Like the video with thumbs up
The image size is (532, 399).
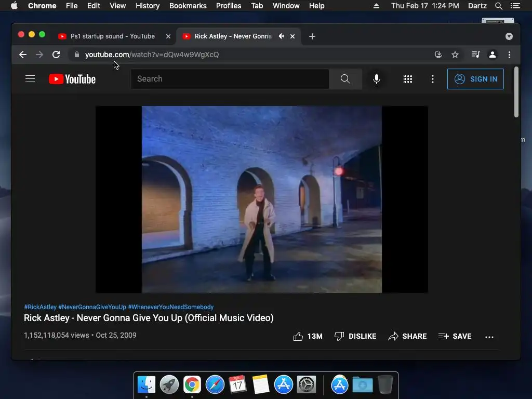coord(308,336)
